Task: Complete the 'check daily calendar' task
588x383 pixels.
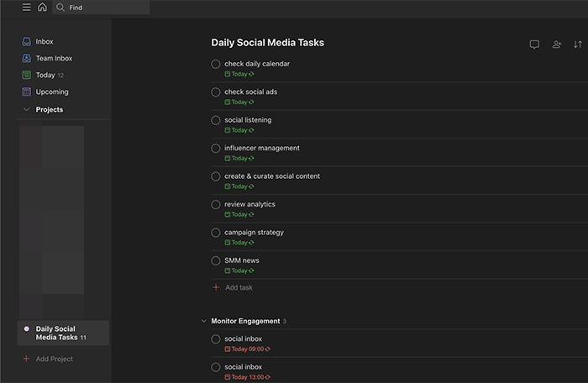Action: point(216,64)
